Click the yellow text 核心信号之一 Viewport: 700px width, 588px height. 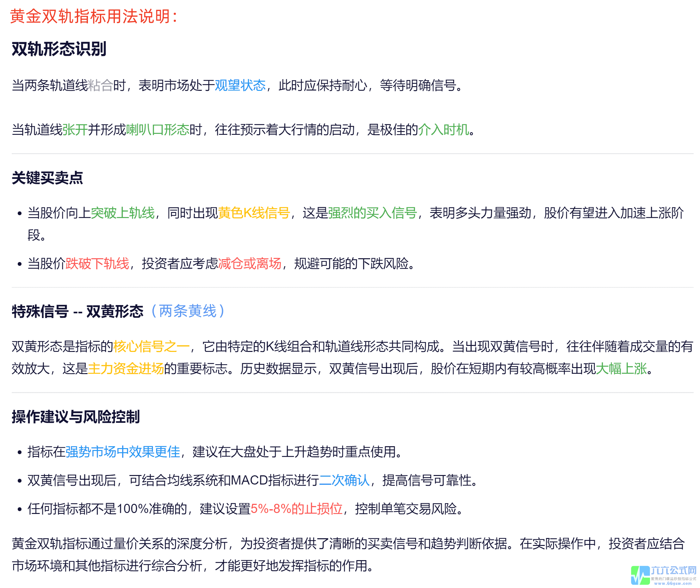(x=151, y=347)
